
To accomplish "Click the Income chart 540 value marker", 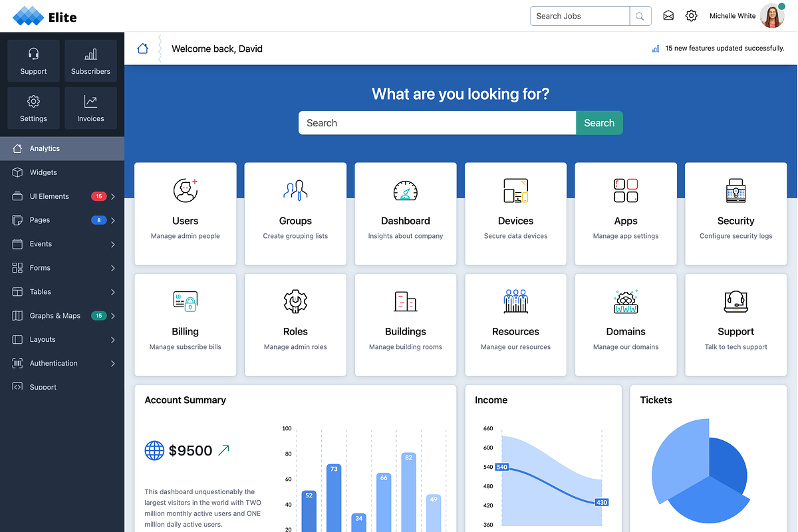I will [x=500, y=467].
